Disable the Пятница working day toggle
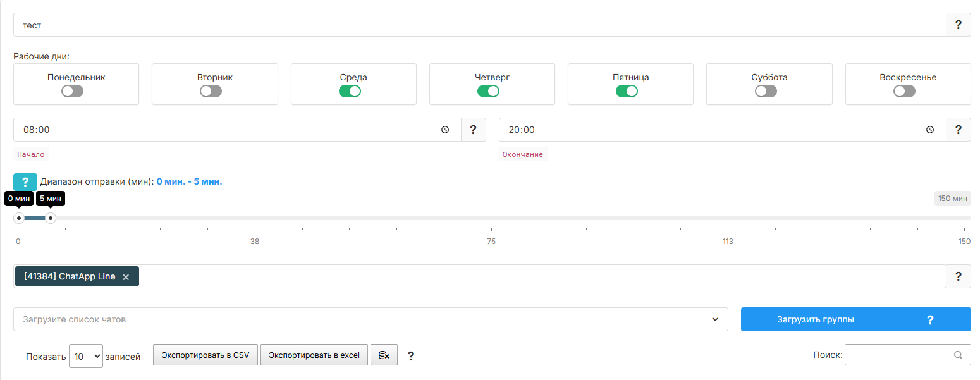Image resolution: width=980 pixels, height=380 pixels. click(627, 91)
